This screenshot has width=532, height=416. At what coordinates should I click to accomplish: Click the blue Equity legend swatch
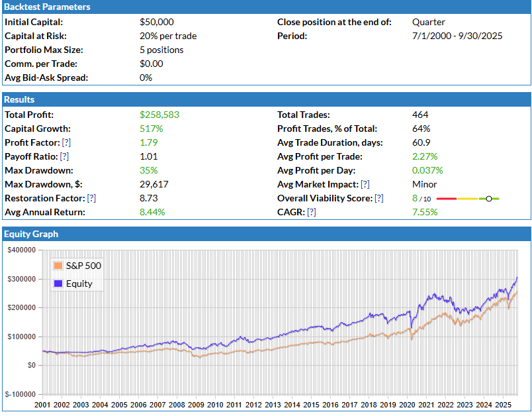58,284
